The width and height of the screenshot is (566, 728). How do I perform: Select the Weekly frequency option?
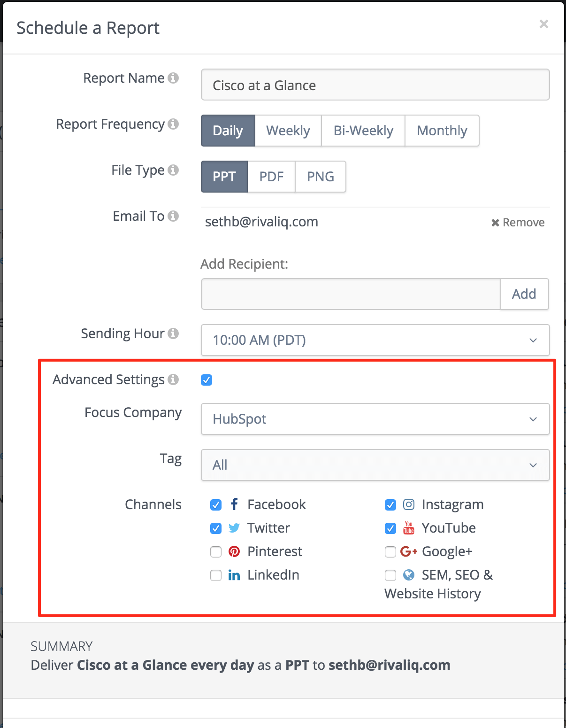point(288,131)
